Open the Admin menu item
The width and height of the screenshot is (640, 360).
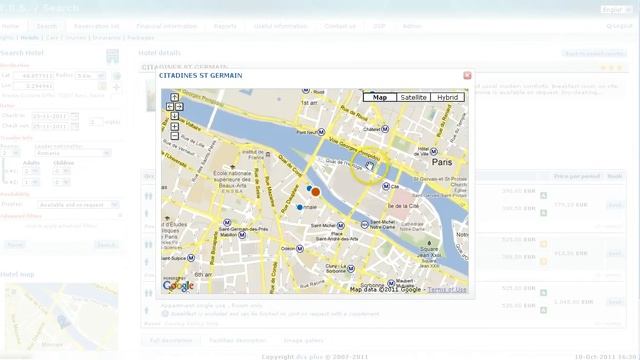(412, 26)
